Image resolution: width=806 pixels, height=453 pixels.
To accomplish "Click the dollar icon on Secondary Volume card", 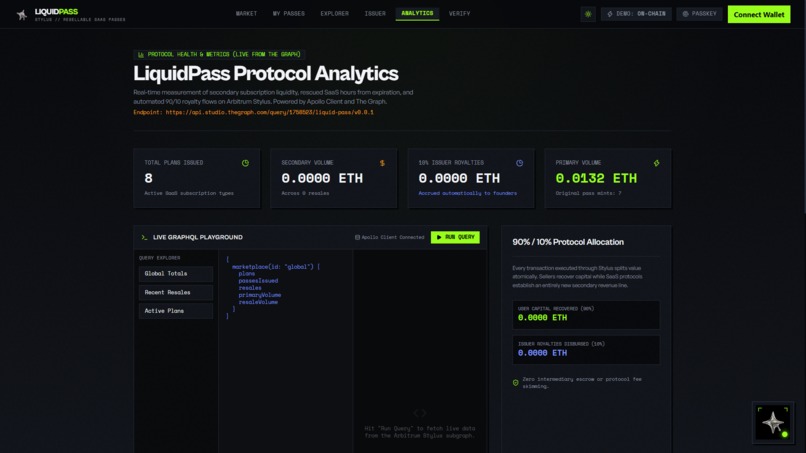I will pos(382,163).
